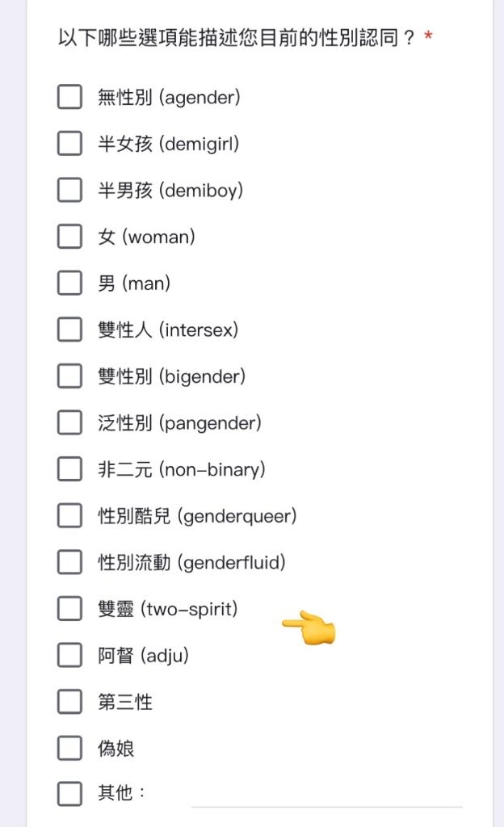Tick the 泛性別 (pangender) checkbox
Viewport: 504px width, 827px height.
pos(69,422)
